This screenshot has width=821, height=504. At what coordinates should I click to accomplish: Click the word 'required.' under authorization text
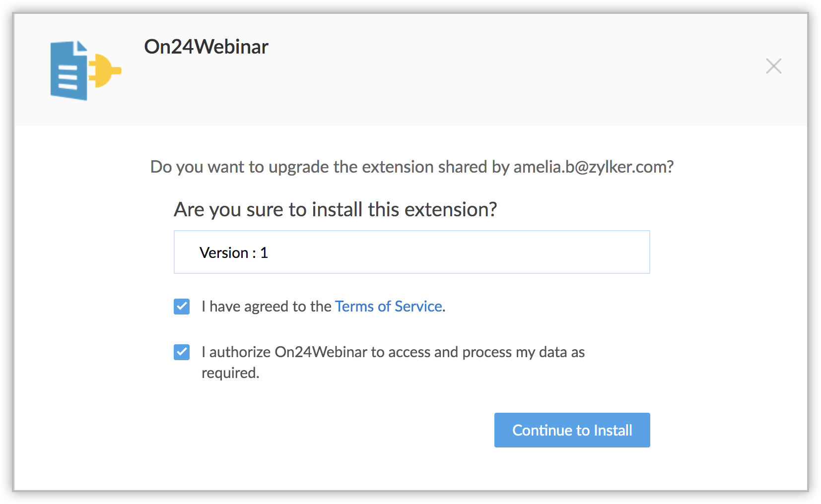click(x=230, y=373)
